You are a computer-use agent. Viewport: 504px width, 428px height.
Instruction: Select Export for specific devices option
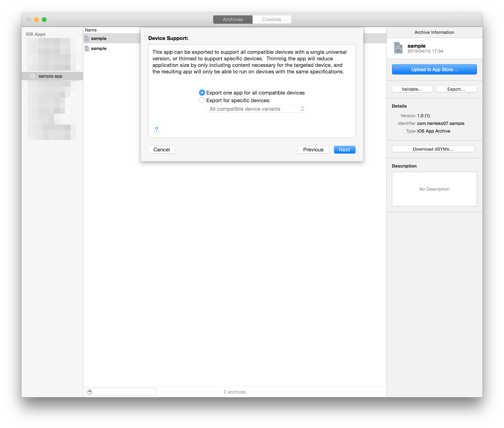[x=202, y=100]
